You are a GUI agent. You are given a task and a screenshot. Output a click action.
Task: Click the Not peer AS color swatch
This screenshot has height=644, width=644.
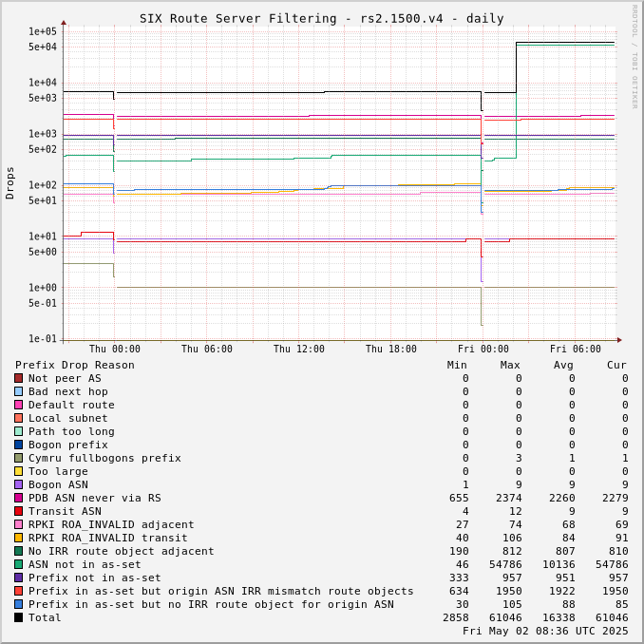click(18, 378)
